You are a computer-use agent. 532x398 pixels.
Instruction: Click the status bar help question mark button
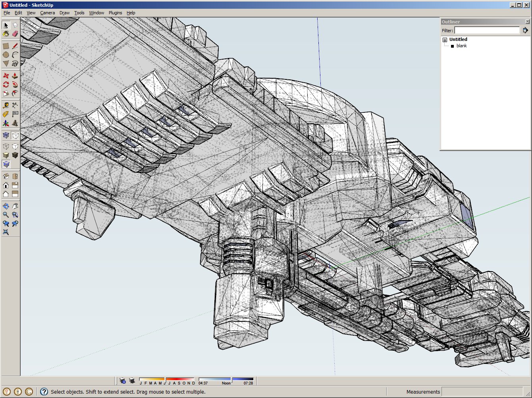pyautogui.click(x=44, y=392)
